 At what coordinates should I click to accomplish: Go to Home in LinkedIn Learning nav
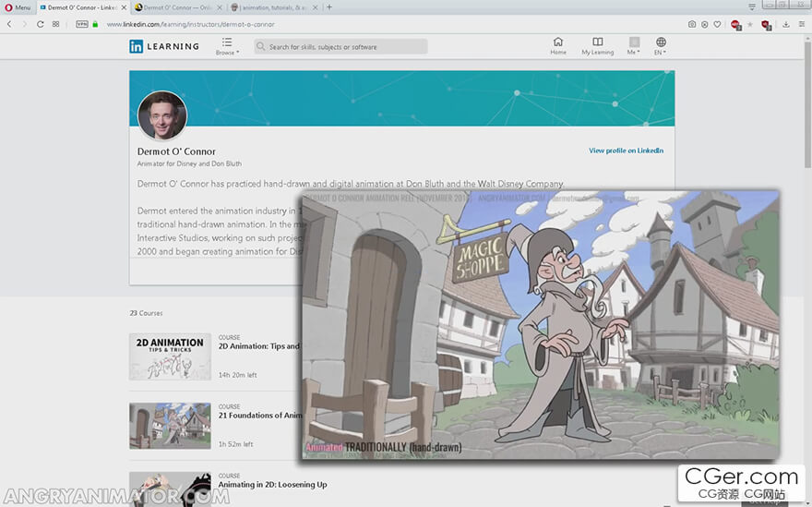[557, 46]
